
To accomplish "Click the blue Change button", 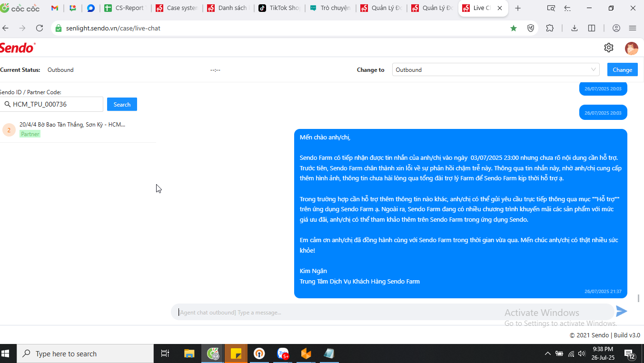I will [622, 69].
